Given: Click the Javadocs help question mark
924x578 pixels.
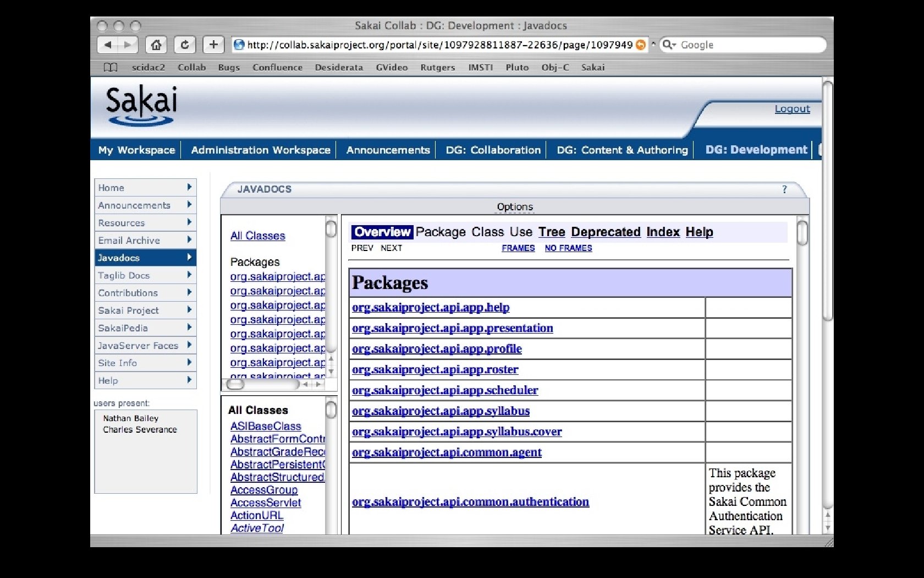Looking at the screenshot, I should coord(784,189).
